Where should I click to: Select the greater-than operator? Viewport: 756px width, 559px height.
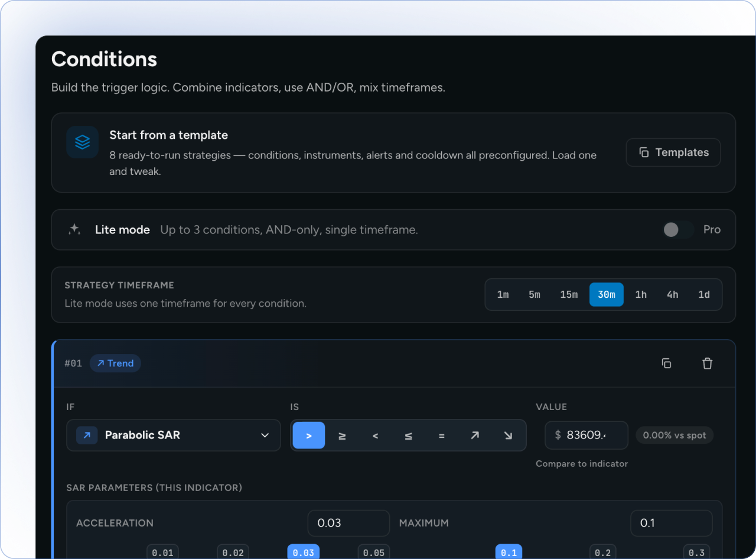click(308, 435)
